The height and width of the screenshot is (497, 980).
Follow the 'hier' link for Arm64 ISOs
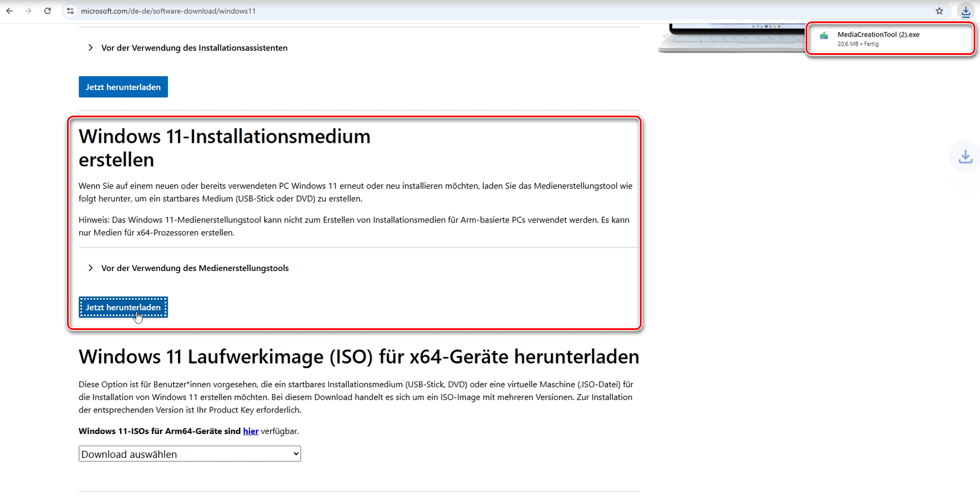(251, 431)
